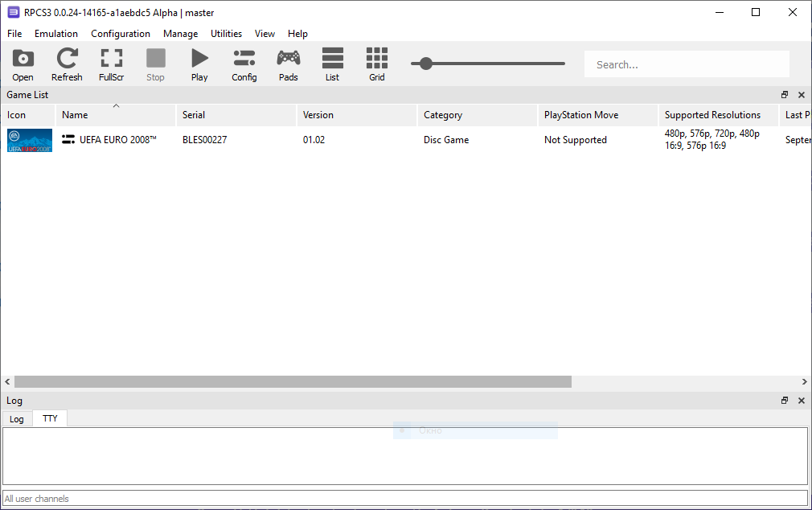Switch to Grid view

tap(377, 64)
